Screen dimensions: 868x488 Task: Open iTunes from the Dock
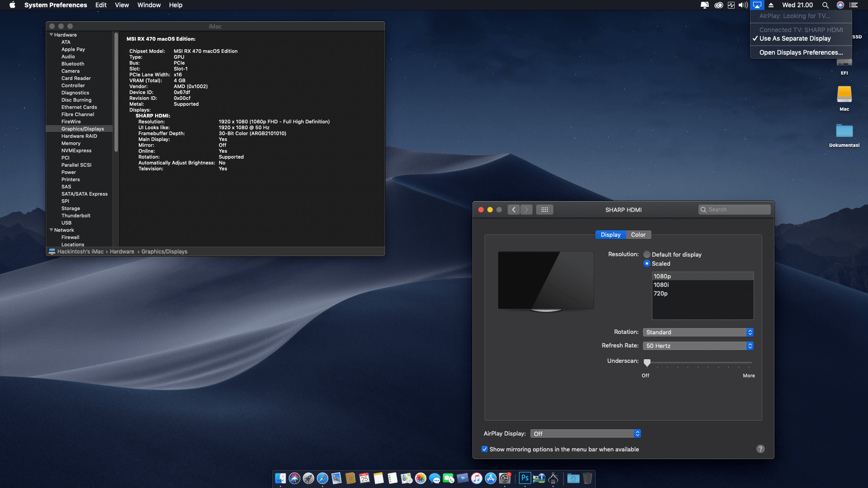tap(476, 478)
